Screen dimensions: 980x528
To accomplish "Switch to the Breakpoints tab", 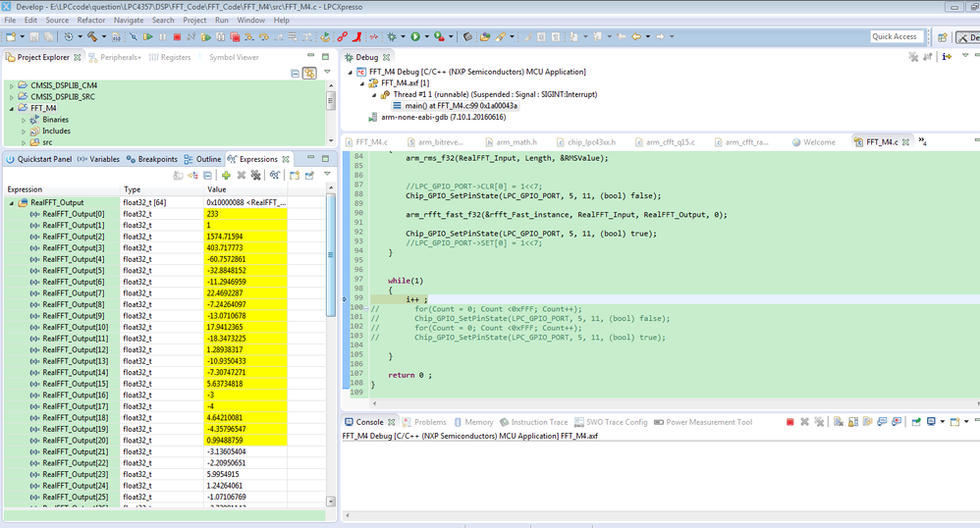I will pyautogui.click(x=157, y=159).
